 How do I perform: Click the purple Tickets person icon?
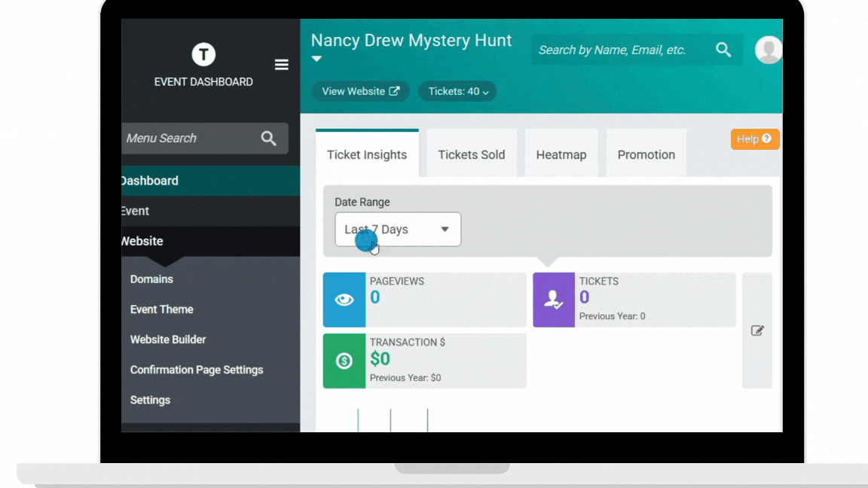(554, 299)
